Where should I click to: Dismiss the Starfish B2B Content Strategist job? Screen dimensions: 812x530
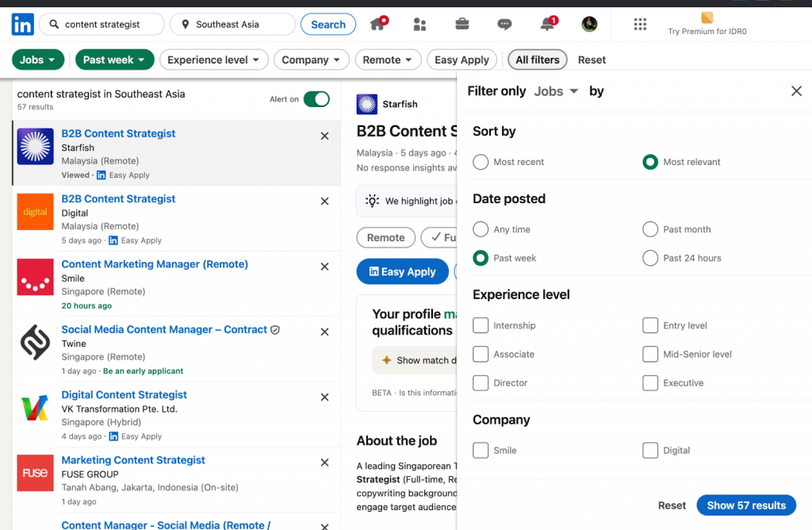coord(324,136)
